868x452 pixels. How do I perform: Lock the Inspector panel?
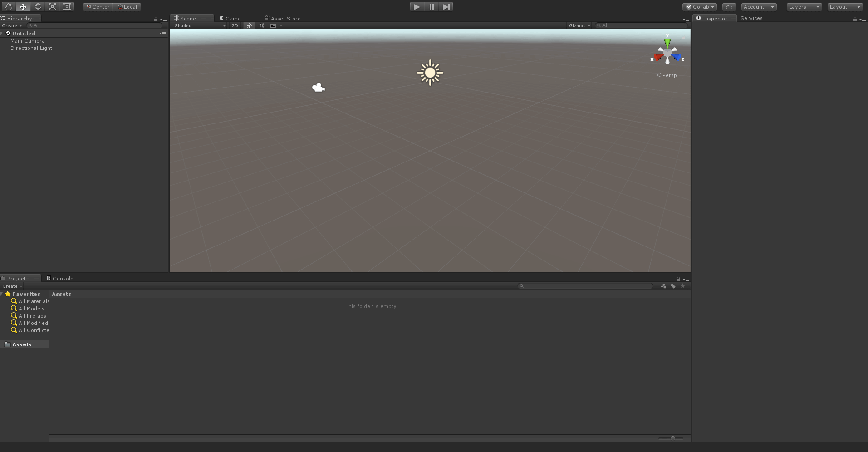click(855, 19)
